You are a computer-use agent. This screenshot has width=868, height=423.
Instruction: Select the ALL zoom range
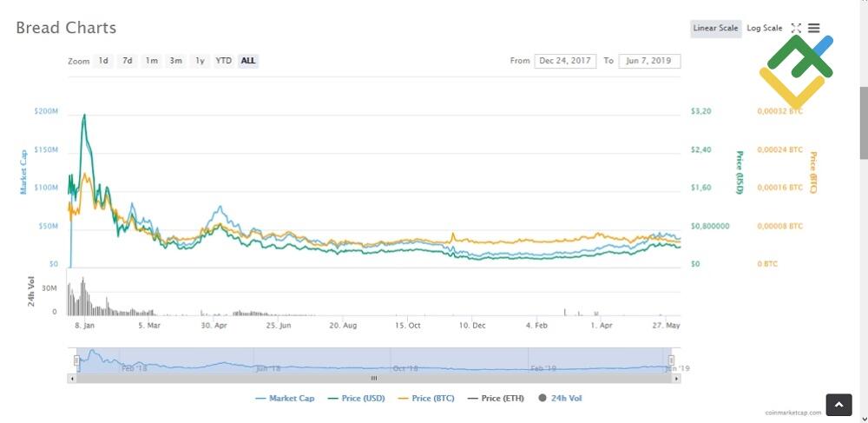[248, 61]
